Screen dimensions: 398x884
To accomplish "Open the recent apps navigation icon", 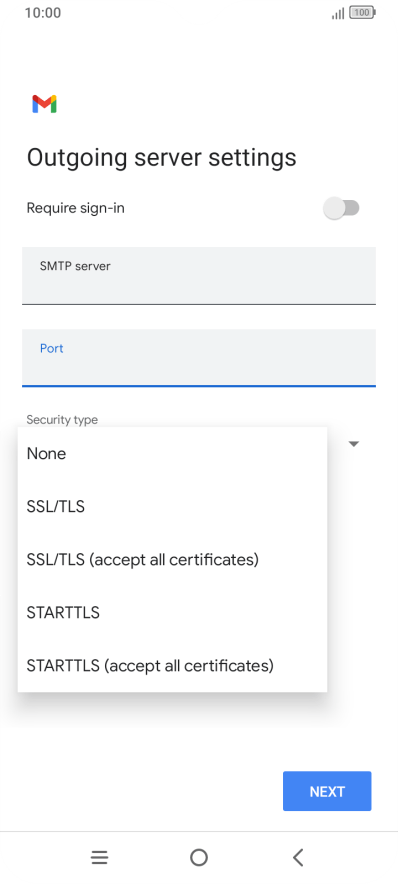I will coord(99,858).
